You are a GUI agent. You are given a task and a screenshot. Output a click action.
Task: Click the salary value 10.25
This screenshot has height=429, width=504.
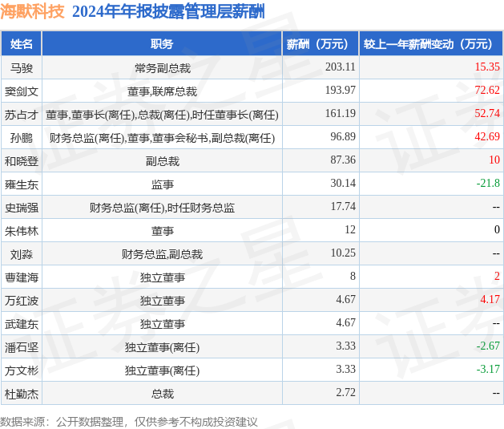click(x=343, y=253)
